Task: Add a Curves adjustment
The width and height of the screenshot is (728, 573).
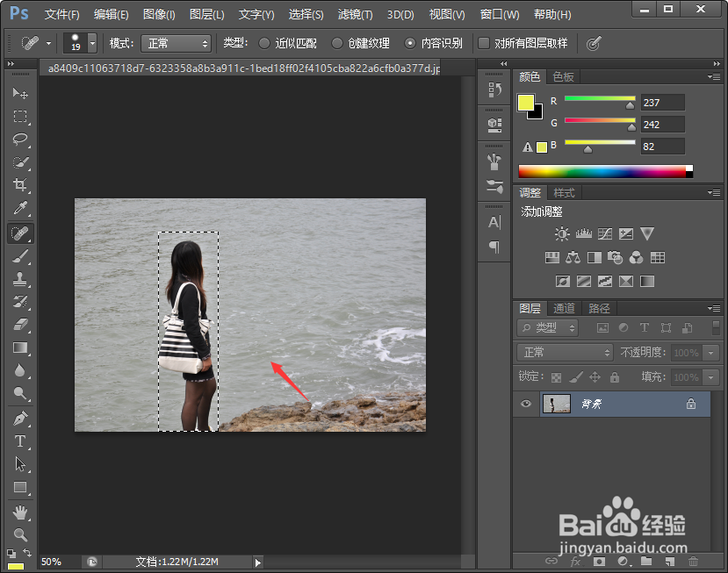Action: coord(605,233)
